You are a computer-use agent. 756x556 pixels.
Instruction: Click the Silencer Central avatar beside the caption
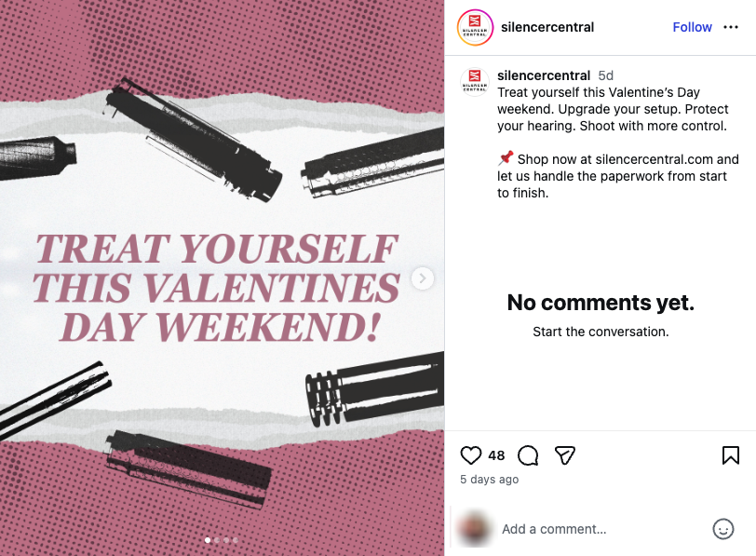click(475, 81)
